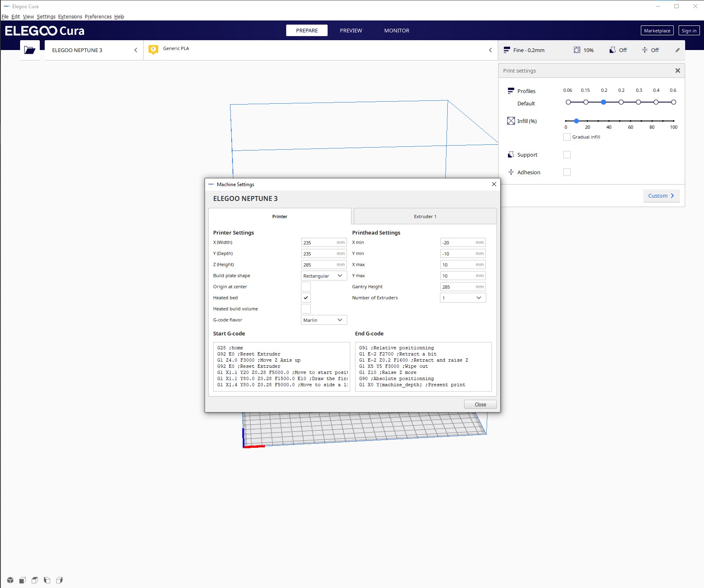This screenshot has width=704, height=588.
Task: Select the Extruder 1 tab
Action: coord(425,216)
